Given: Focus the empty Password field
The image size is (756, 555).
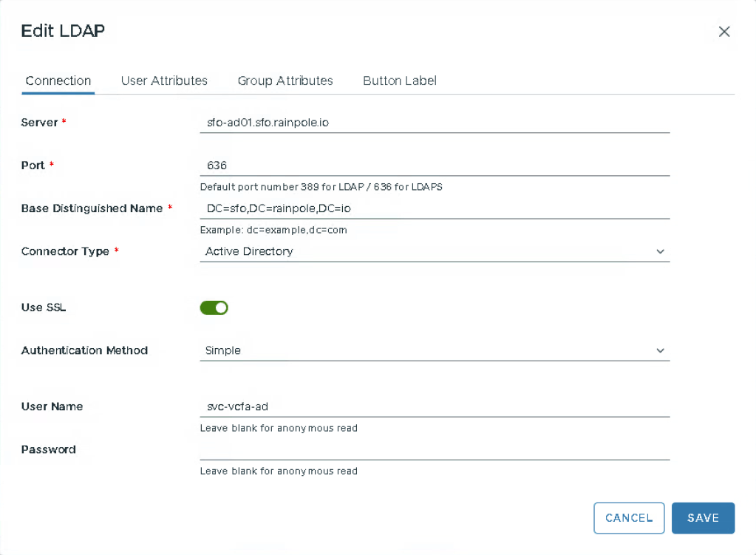Looking at the screenshot, I should click(x=435, y=449).
